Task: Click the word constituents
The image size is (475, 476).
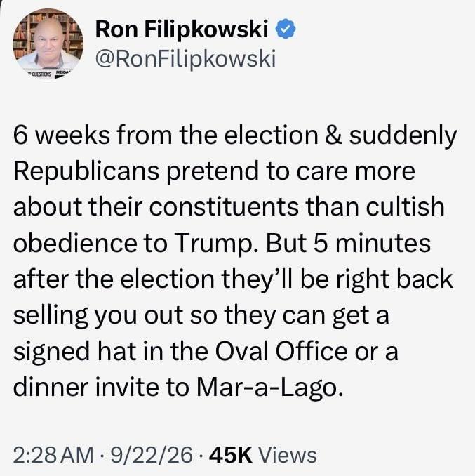Action: [224, 207]
